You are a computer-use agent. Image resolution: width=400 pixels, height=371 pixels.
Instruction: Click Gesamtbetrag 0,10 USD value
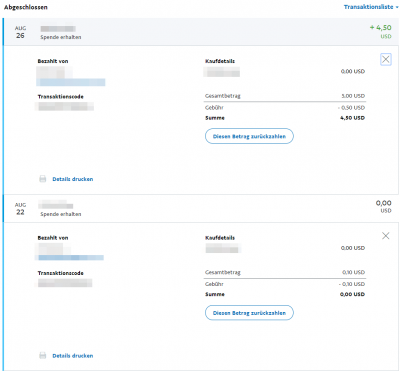(x=353, y=272)
